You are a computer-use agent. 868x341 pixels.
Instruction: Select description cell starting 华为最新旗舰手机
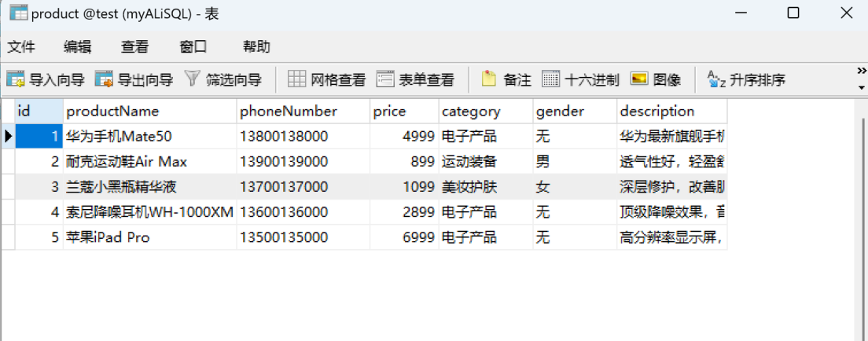point(672,136)
